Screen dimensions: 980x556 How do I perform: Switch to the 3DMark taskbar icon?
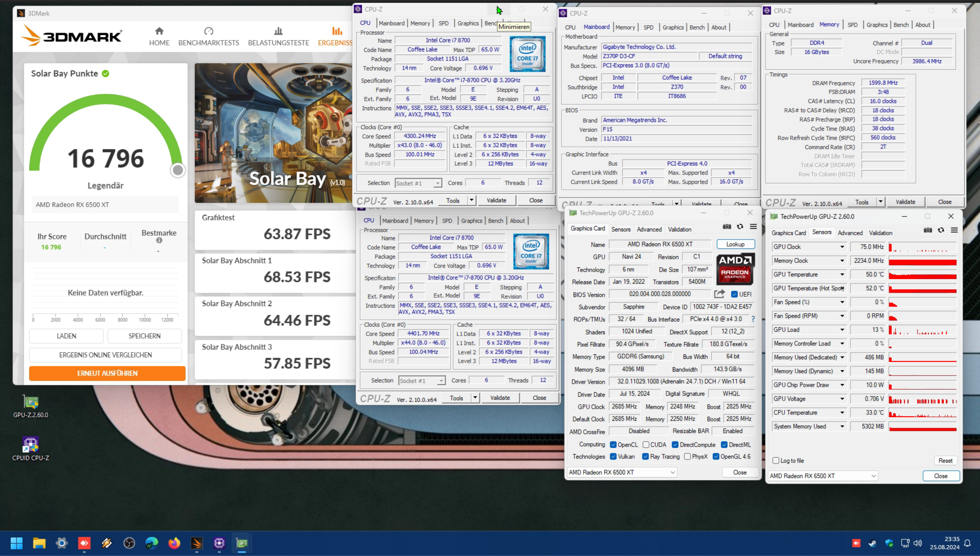click(x=197, y=543)
